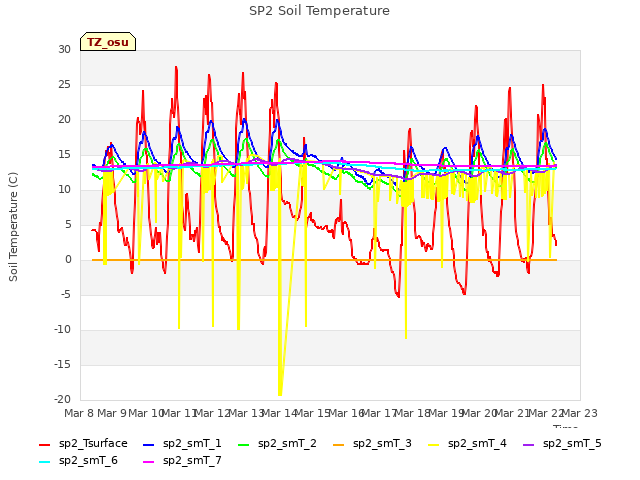
Task: Click the Mar 9 x-axis tick label
Action: [111, 413]
